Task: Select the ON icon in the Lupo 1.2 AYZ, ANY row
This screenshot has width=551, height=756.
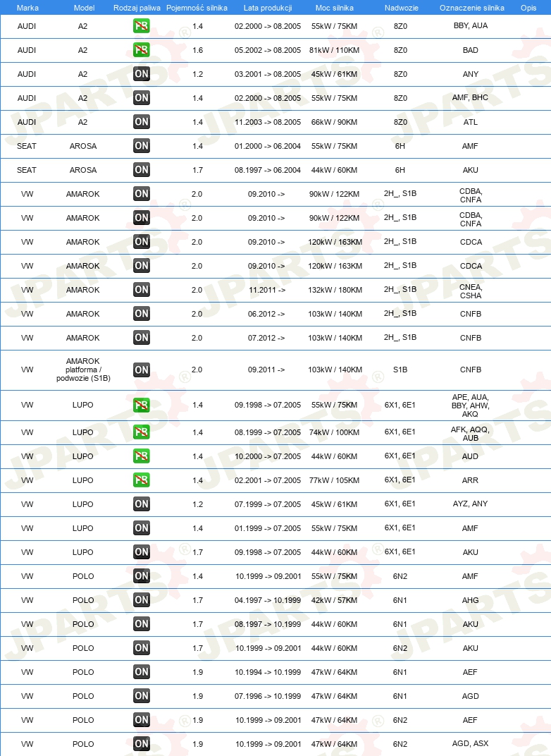Action: coord(141,504)
